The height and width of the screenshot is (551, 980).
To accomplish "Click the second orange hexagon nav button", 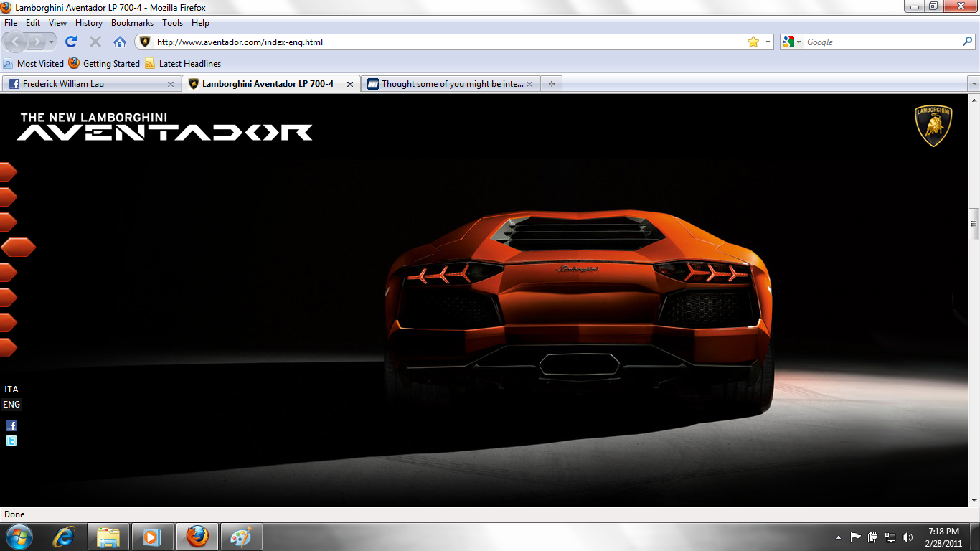I will tap(8, 197).
